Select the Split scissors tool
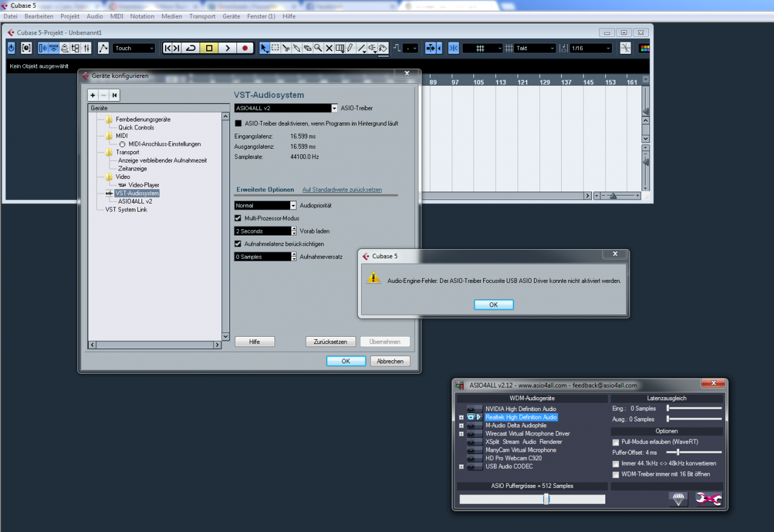The image size is (774, 532). [286, 48]
